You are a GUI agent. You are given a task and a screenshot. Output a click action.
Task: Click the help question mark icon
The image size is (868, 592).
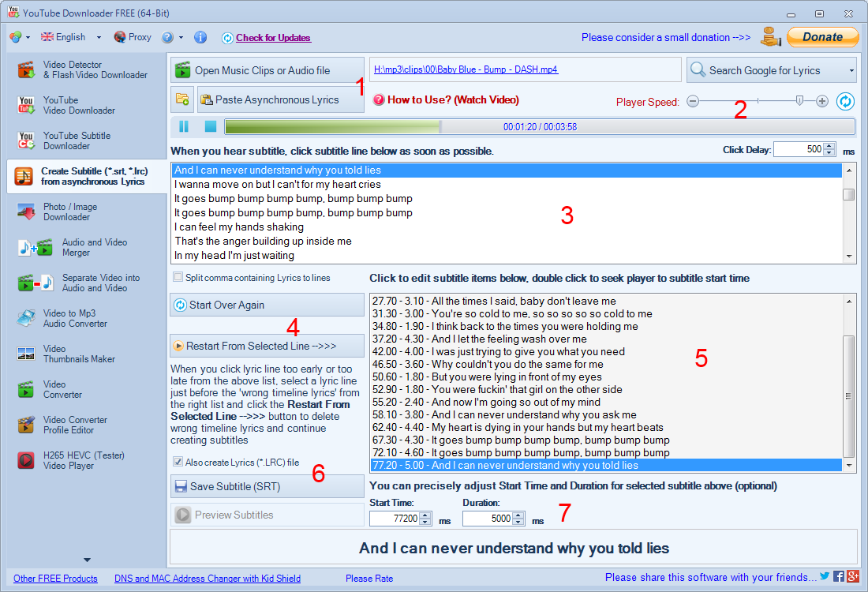pyautogui.click(x=167, y=37)
